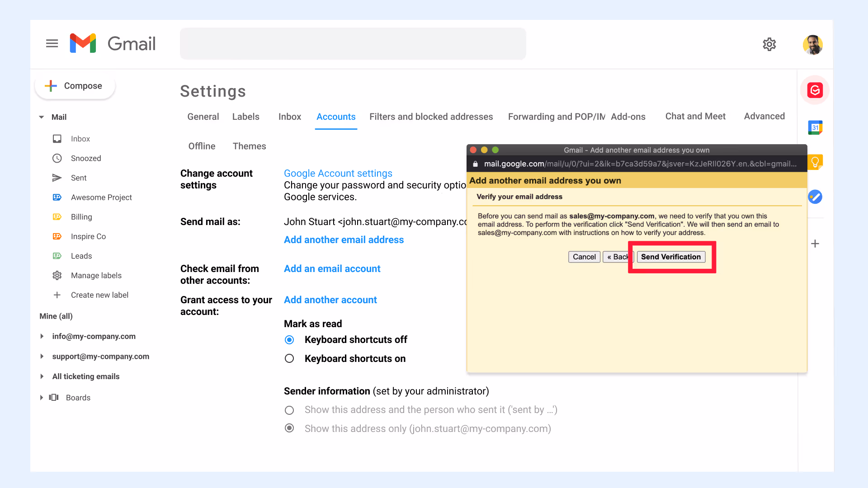Screen dimensions: 868x488
Task: Click Add another account link
Action: 330,300
